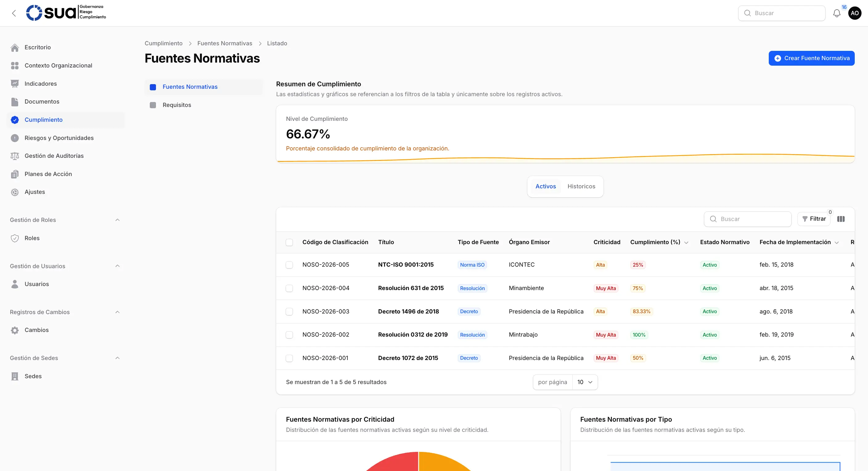
Task: Toggle table columns icon next to Filtrar
Action: pyautogui.click(x=841, y=219)
